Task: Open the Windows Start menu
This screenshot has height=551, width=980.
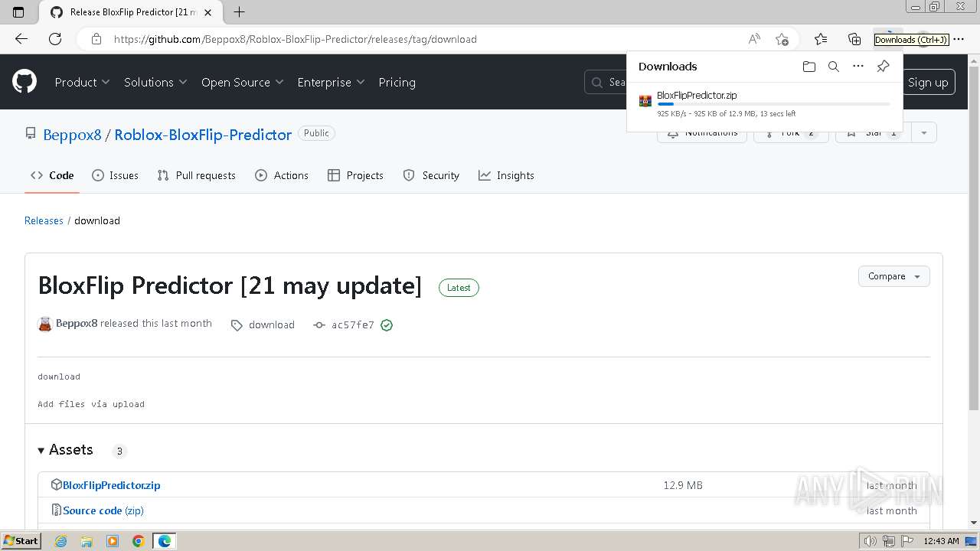Action: pyautogui.click(x=21, y=540)
